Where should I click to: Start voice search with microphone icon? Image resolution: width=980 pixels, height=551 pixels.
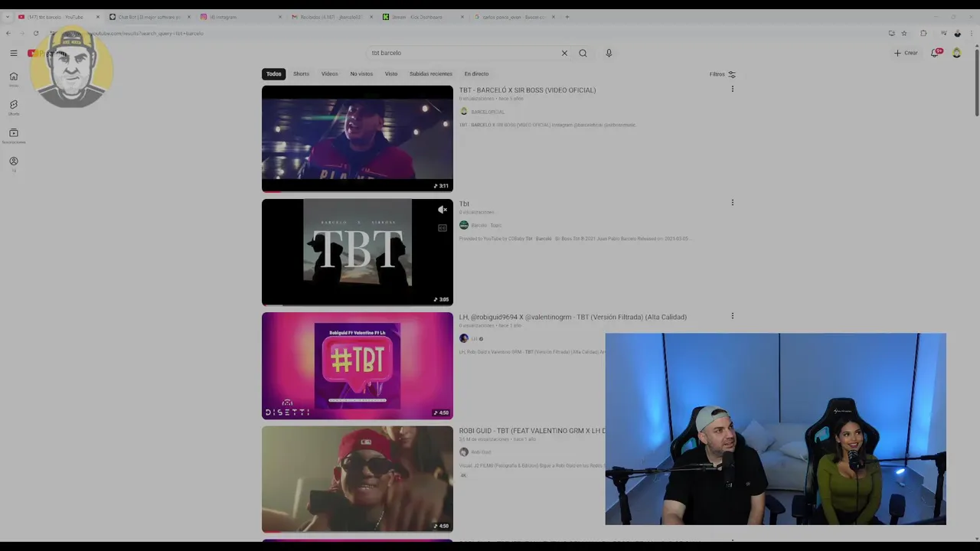(x=609, y=53)
